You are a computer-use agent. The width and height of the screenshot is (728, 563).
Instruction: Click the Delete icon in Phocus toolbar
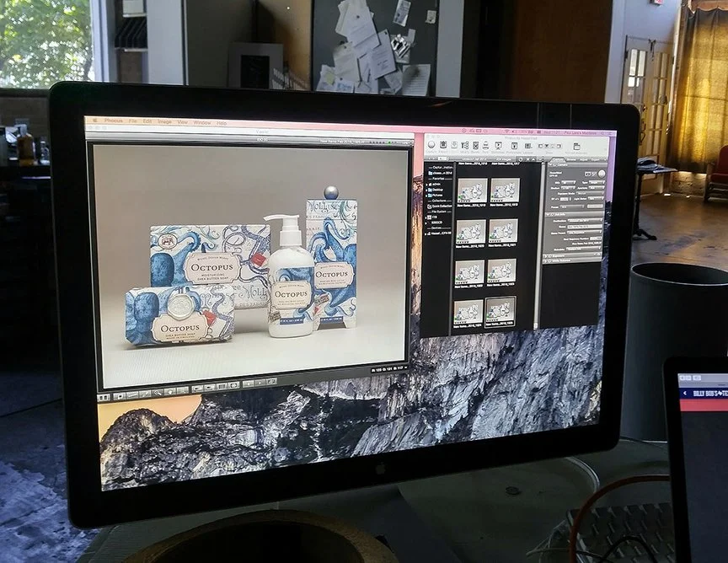pos(476,146)
